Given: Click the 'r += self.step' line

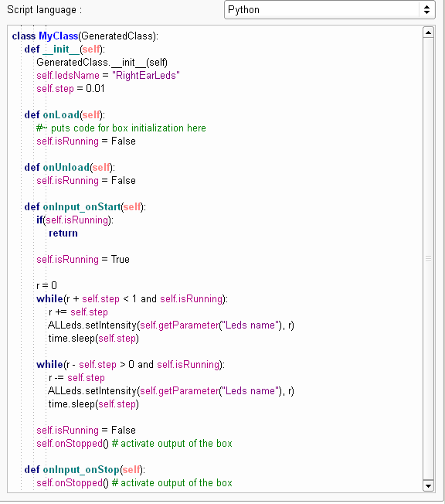Looking at the screenshot, I should click(78, 312).
